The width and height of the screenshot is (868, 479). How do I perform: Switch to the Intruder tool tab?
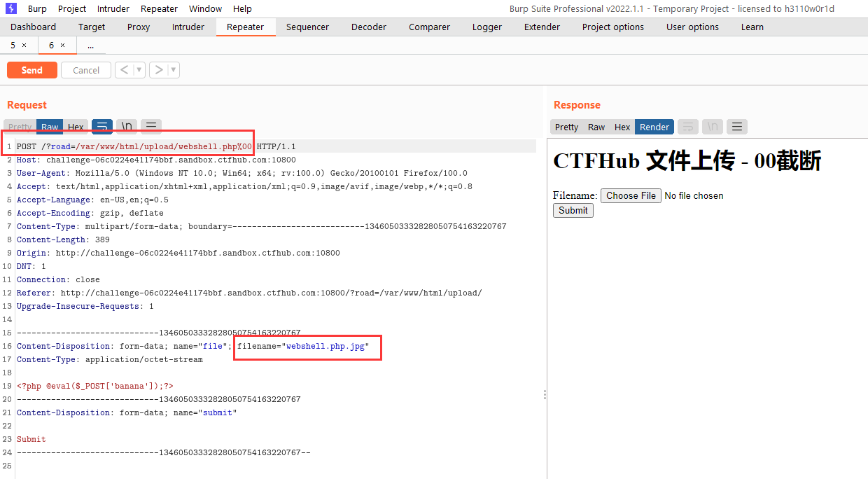188,27
